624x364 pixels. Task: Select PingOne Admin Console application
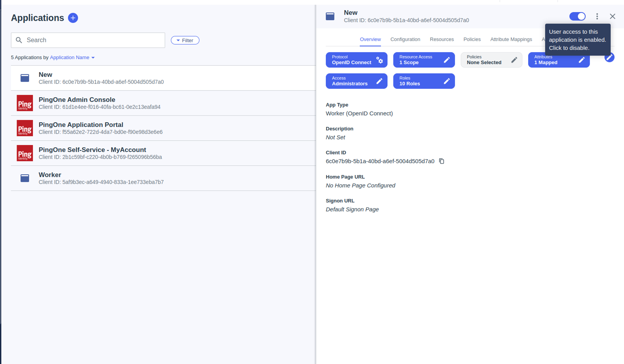click(x=77, y=103)
